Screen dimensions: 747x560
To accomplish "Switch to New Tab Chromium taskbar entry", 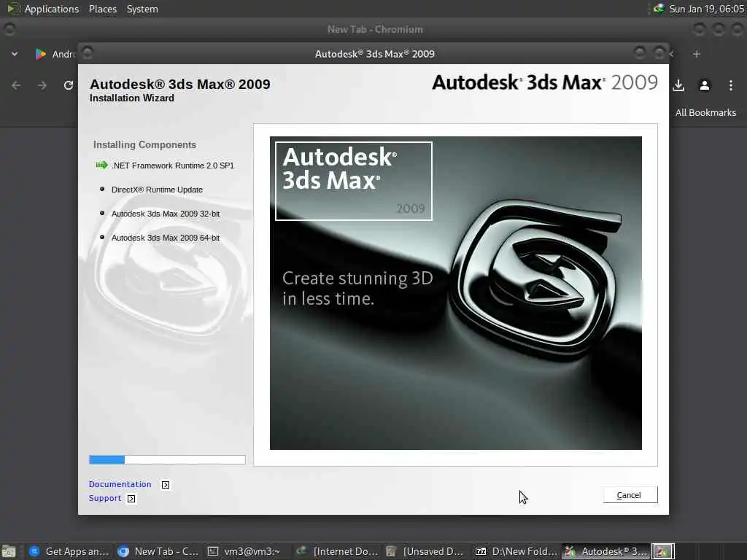I will 158,551.
